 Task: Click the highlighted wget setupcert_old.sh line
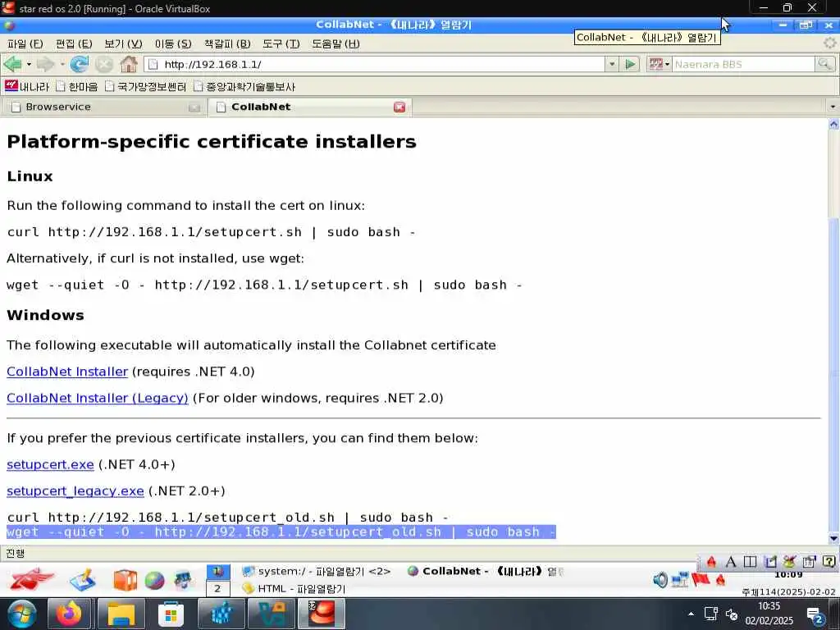[x=281, y=532]
